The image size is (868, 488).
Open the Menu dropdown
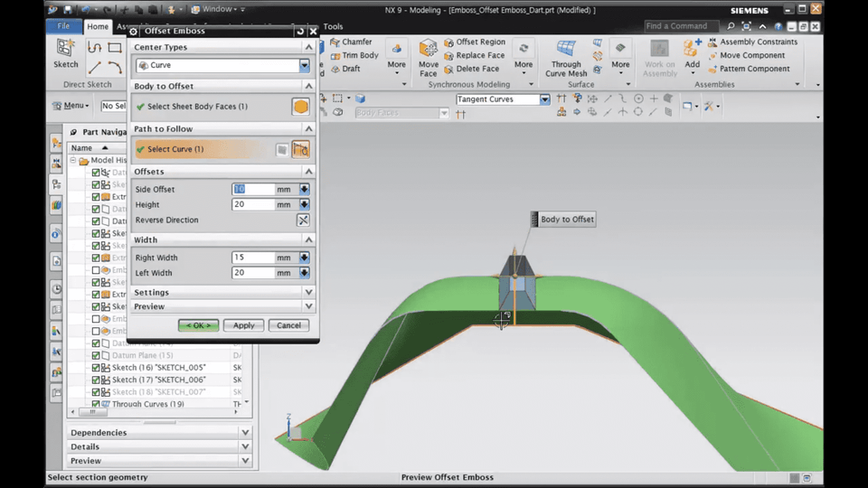pos(71,106)
